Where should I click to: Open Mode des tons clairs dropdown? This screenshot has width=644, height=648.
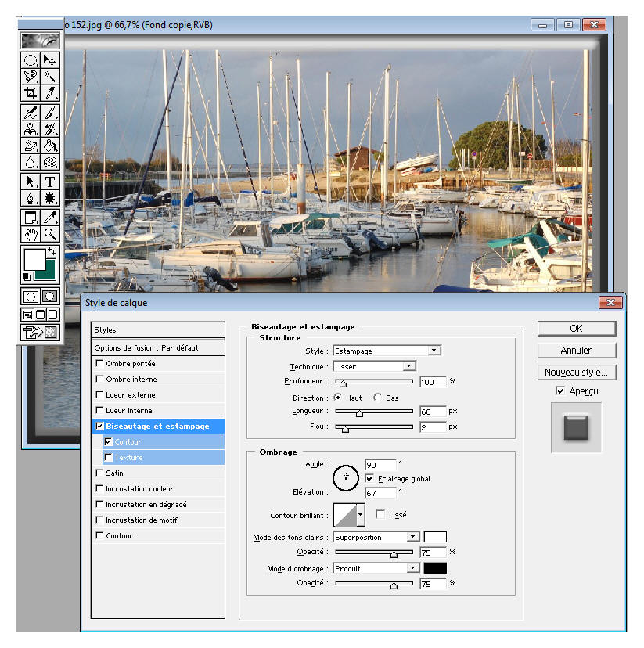376,537
